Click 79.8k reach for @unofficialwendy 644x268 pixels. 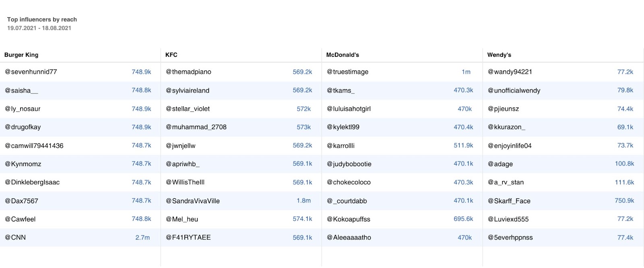[625, 90]
